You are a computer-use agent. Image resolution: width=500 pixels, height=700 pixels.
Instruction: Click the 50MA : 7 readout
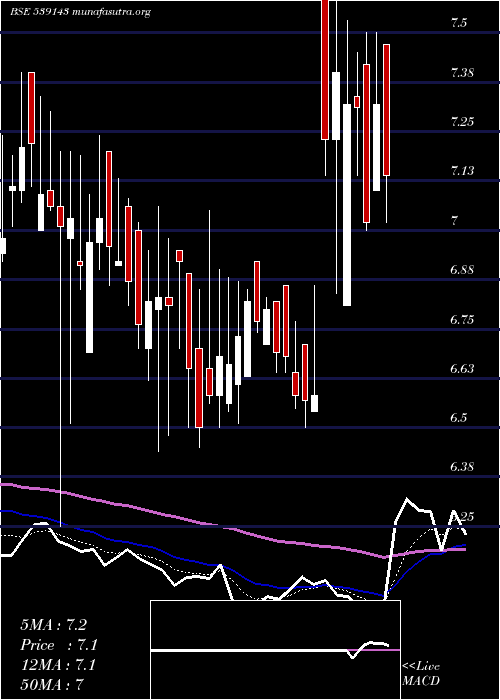[x=52, y=684]
